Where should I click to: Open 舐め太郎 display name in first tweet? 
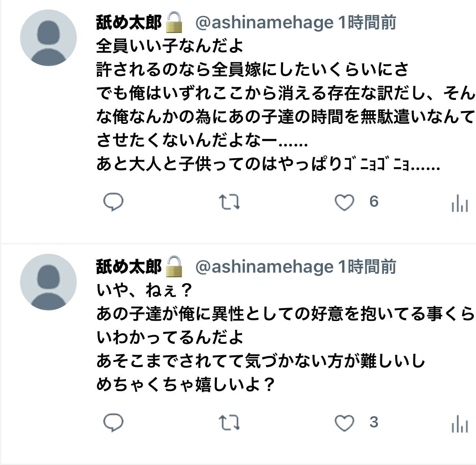click(x=129, y=23)
